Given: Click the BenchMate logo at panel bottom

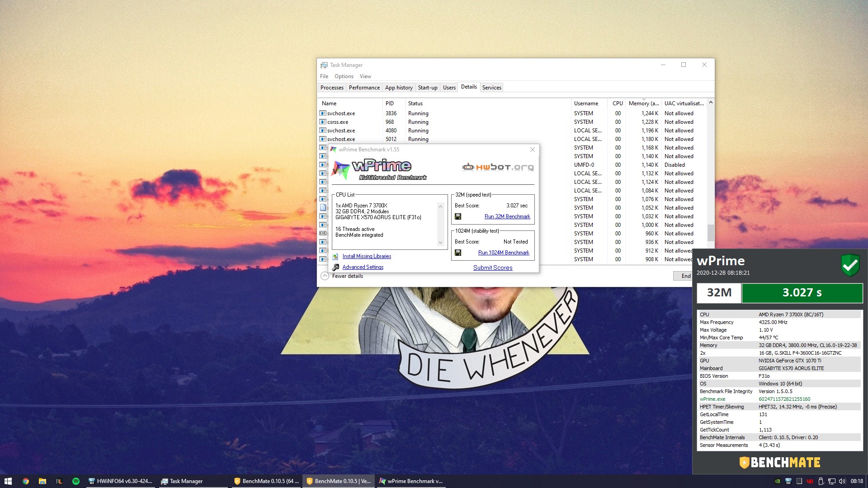Looking at the screenshot, I should [780, 462].
